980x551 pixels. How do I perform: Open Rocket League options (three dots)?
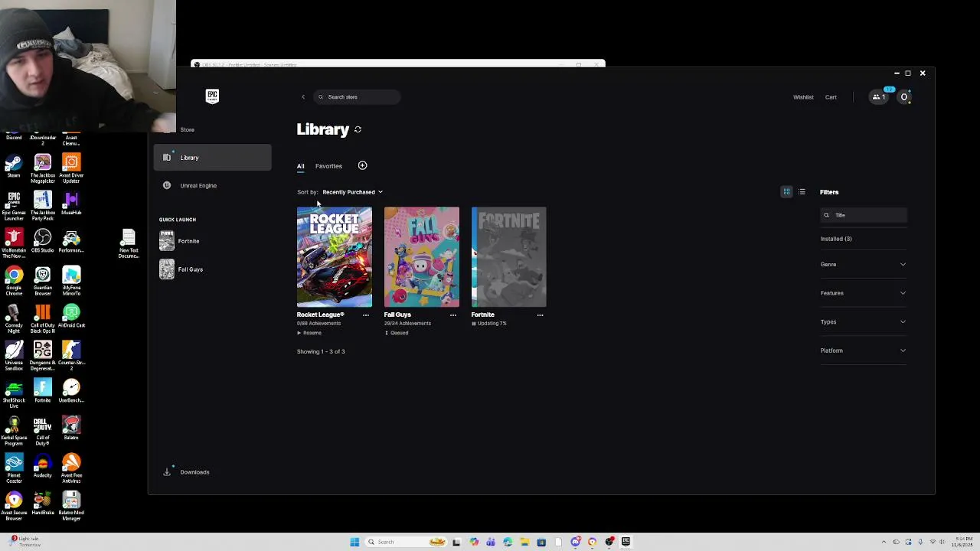click(365, 315)
